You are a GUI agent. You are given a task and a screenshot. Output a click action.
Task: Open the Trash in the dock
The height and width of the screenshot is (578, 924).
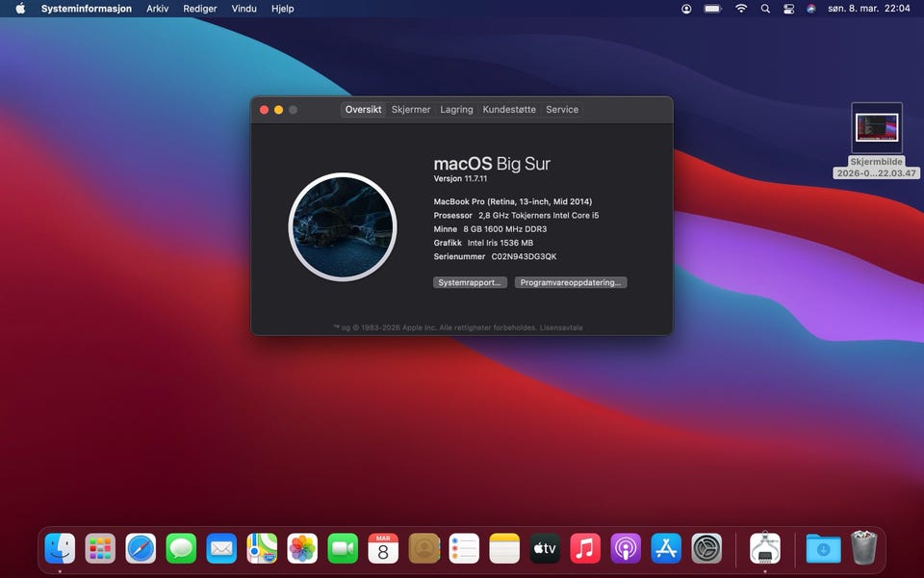click(863, 548)
